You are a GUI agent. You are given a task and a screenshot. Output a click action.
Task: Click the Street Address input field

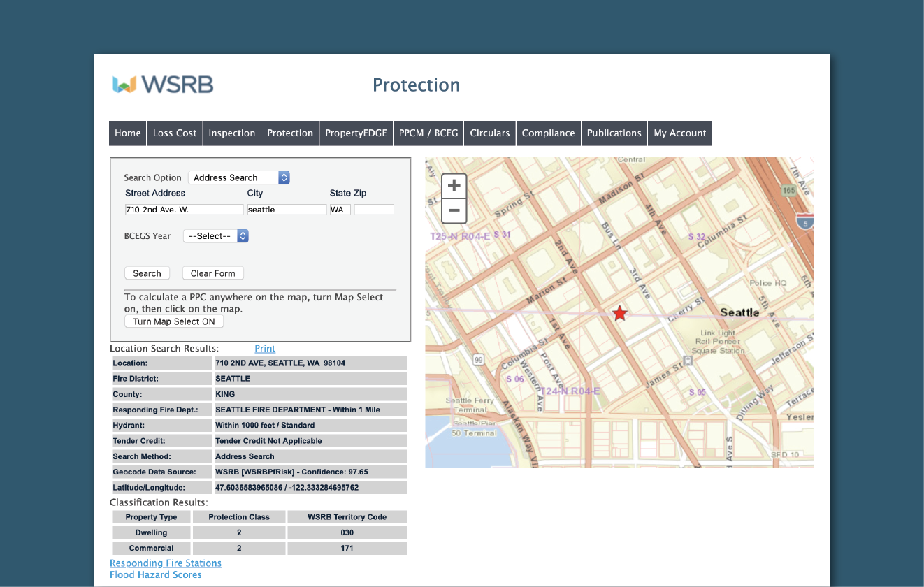click(x=184, y=210)
